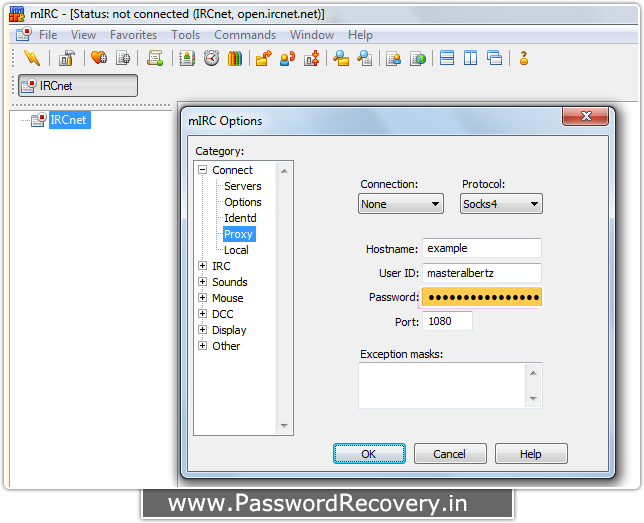Open Received Files magnifier-folder icon

coord(341,58)
